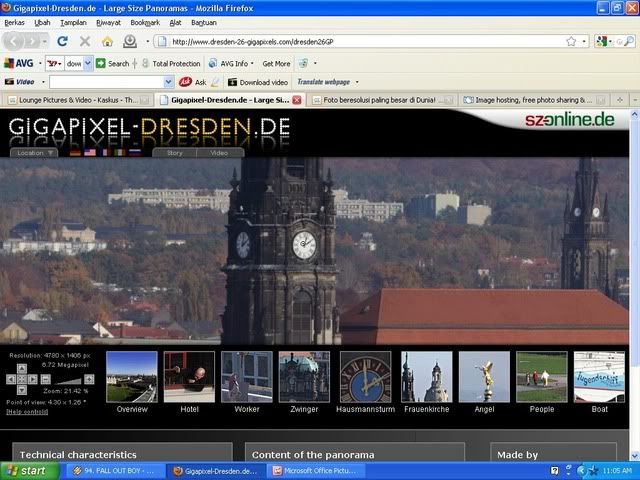This screenshot has width=640, height=480.
Task: Click the sz-online.de logo link
Action: click(x=569, y=120)
